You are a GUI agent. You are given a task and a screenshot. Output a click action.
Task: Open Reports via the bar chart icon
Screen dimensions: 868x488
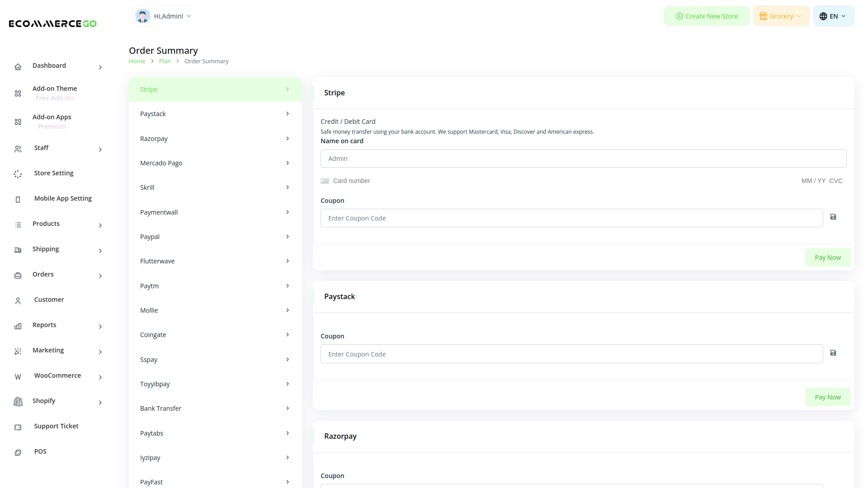pos(18,326)
